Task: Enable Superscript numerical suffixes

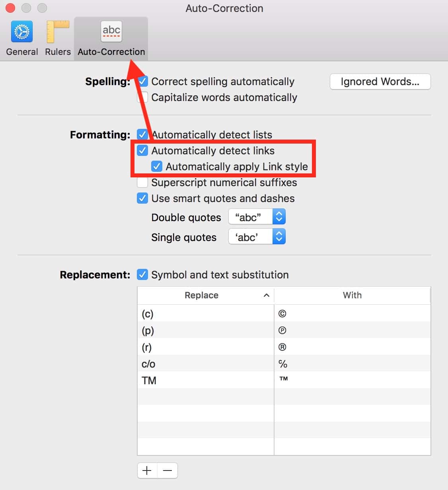Action: point(142,183)
